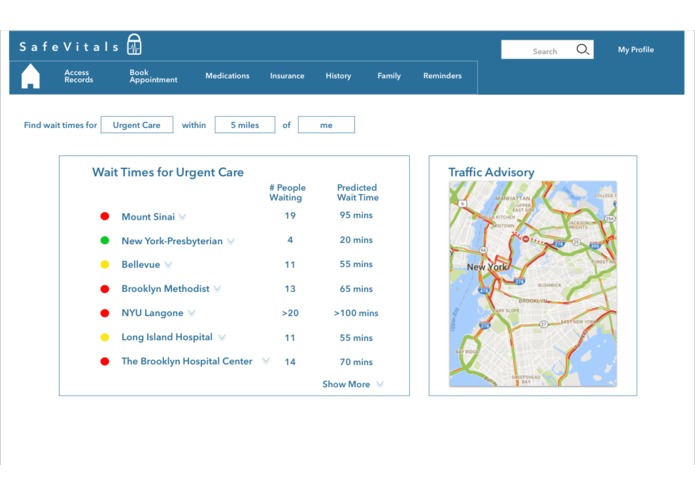Expand the Show More chevron
This screenshot has height=494, width=695.
pyautogui.click(x=380, y=384)
